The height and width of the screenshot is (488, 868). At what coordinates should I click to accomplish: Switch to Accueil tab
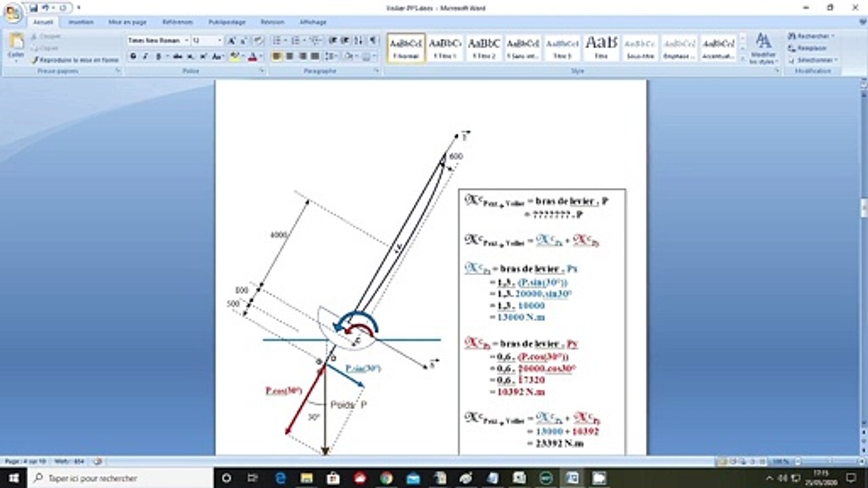(43, 22)
